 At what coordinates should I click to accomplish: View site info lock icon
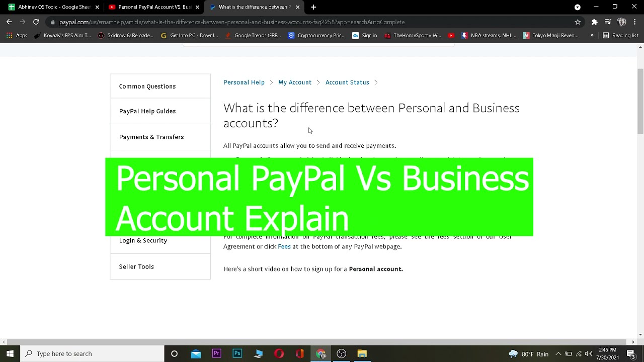[x=52, y=22]
